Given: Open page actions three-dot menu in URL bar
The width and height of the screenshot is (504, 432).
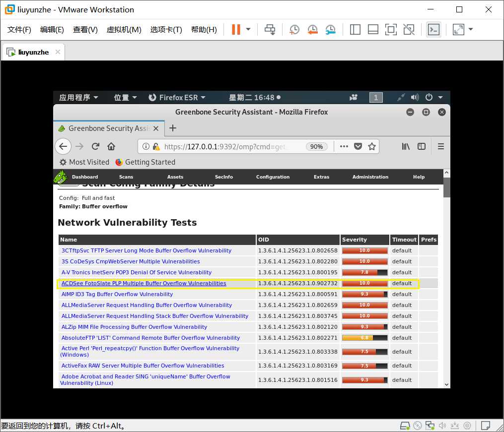Looking at the screenshot, I should [x=344, y=146].
